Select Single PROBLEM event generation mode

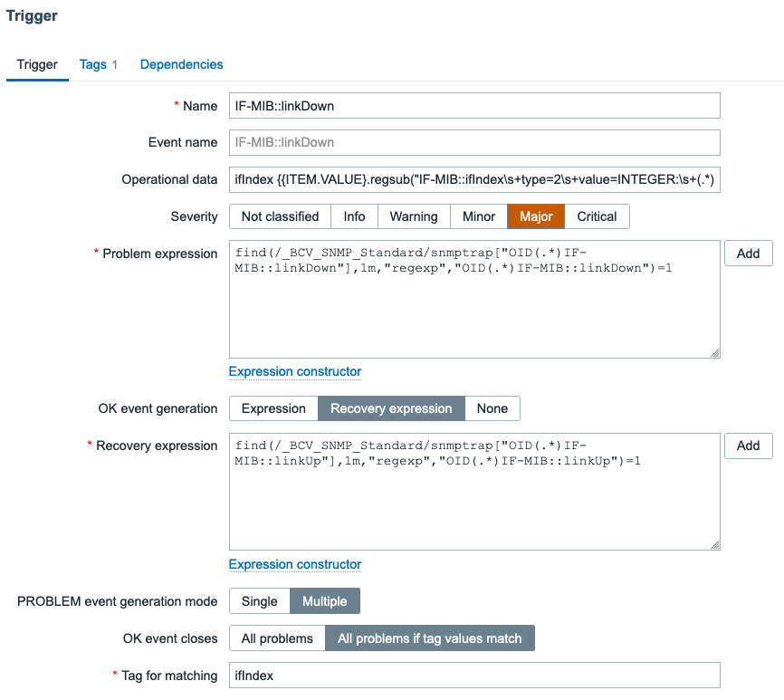(259, 601)
